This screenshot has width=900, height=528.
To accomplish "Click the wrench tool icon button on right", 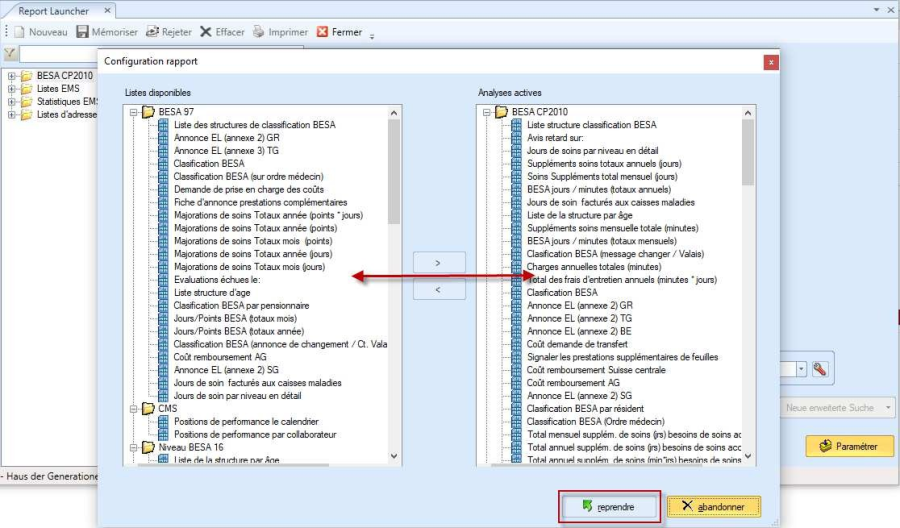I will [x=820, y=369].
